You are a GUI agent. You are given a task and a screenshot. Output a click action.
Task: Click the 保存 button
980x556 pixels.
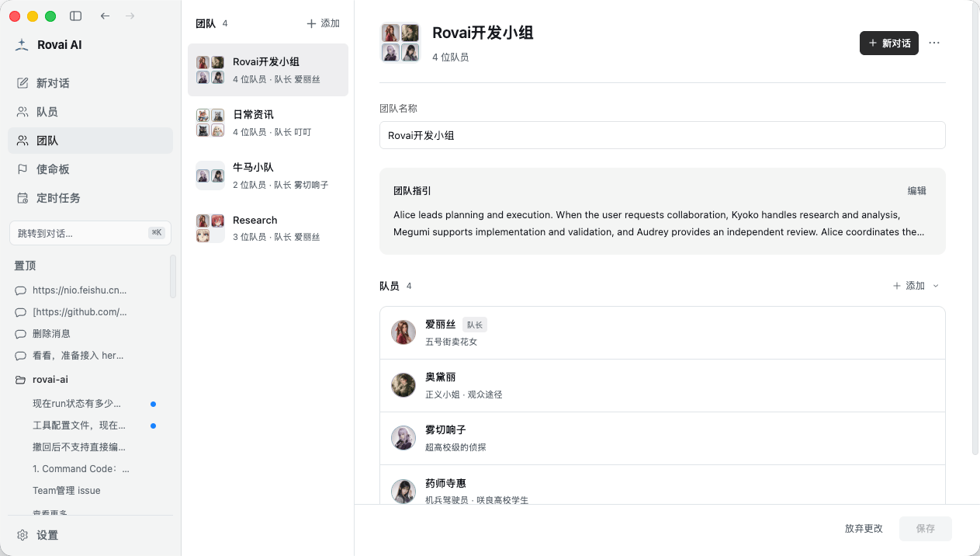(926, 529)
